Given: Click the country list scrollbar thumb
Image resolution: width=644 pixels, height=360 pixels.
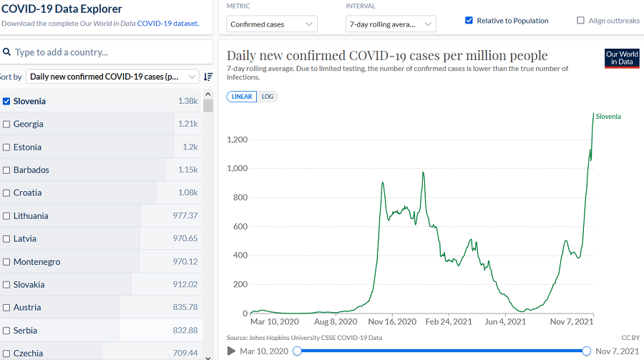Looking at the screenshot, I should 208,106.
